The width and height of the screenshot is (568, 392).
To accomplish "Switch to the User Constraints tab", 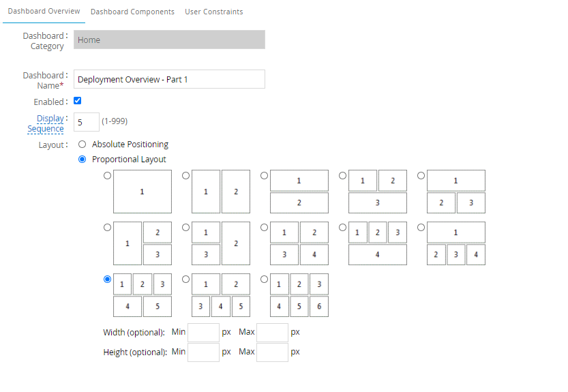I will (213, 12).
